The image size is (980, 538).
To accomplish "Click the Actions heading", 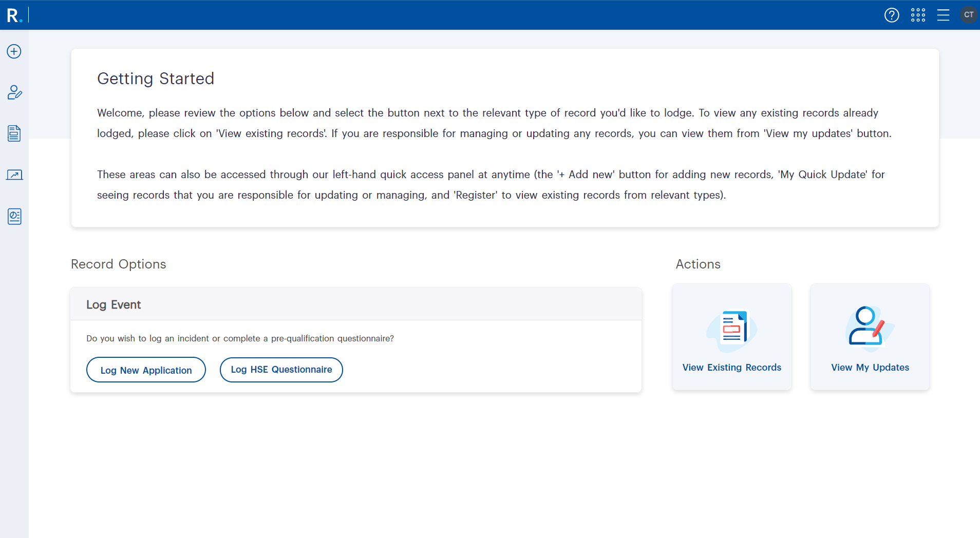I will 698,264.
